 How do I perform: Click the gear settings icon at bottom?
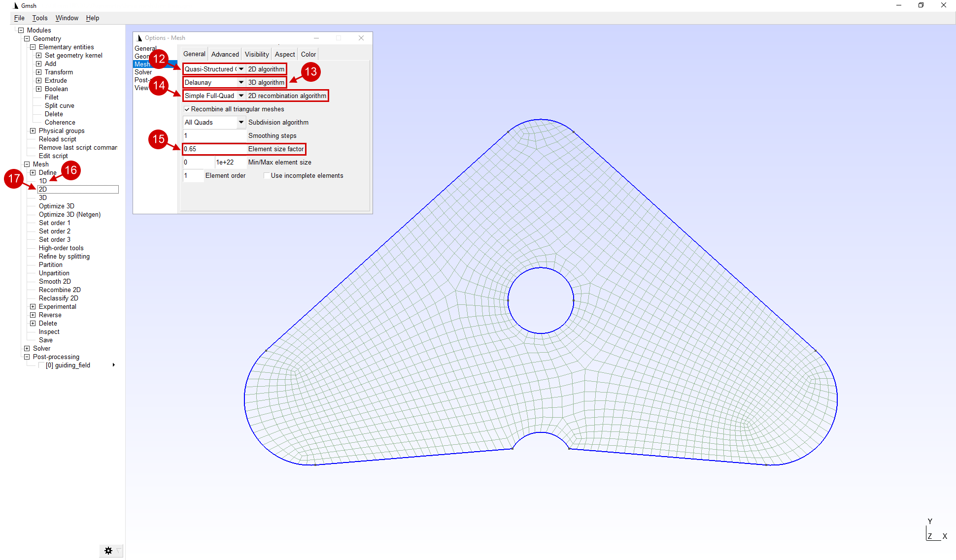(x=108, y=551)
